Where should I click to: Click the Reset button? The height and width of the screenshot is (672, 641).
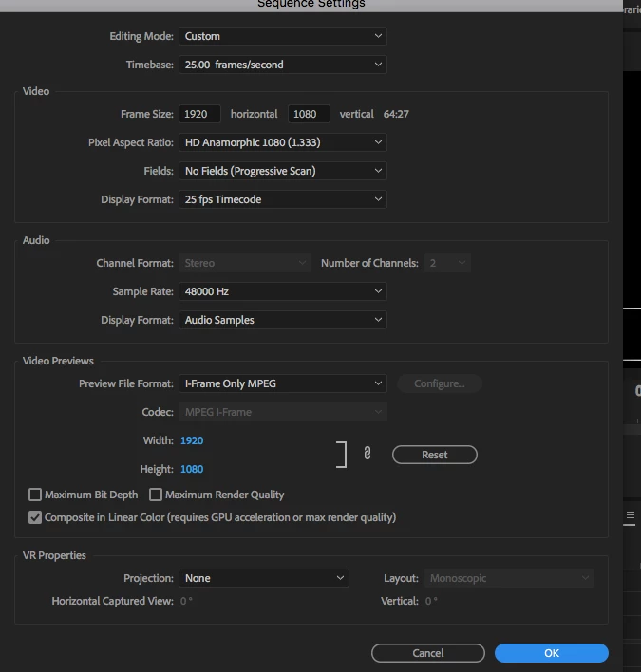(435, 455)
